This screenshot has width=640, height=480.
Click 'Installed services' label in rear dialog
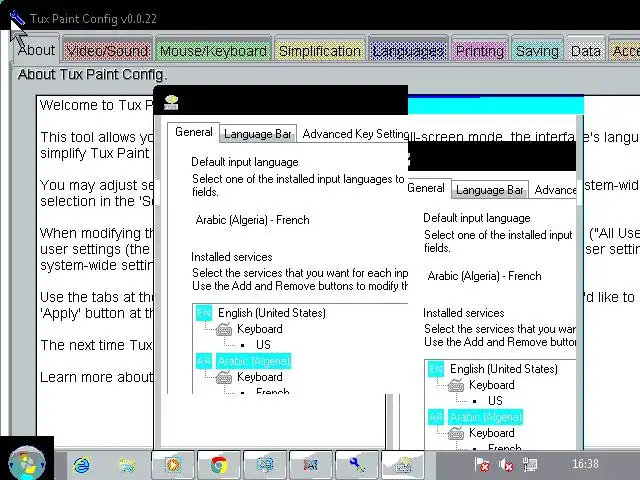[463, 313]
